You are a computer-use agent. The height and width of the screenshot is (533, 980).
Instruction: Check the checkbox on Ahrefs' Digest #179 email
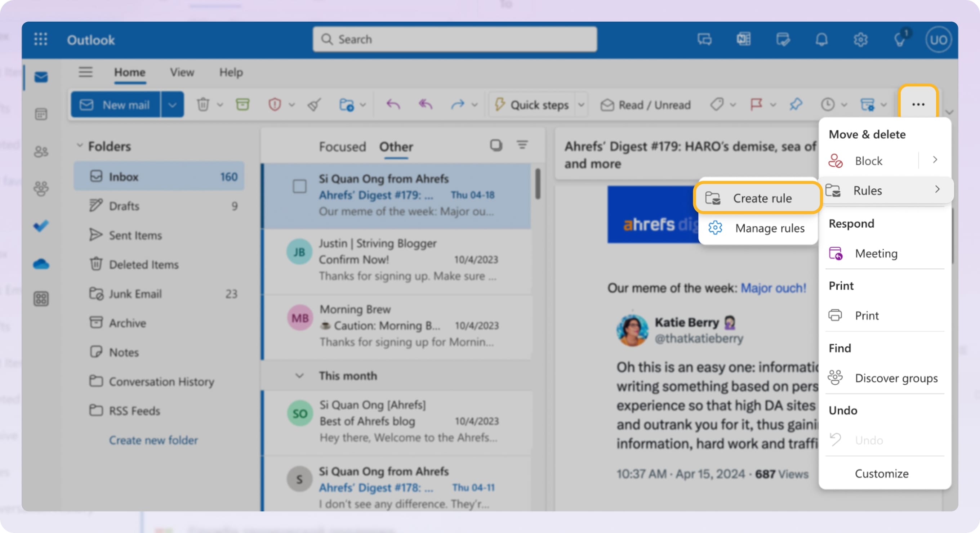point(300,187)
